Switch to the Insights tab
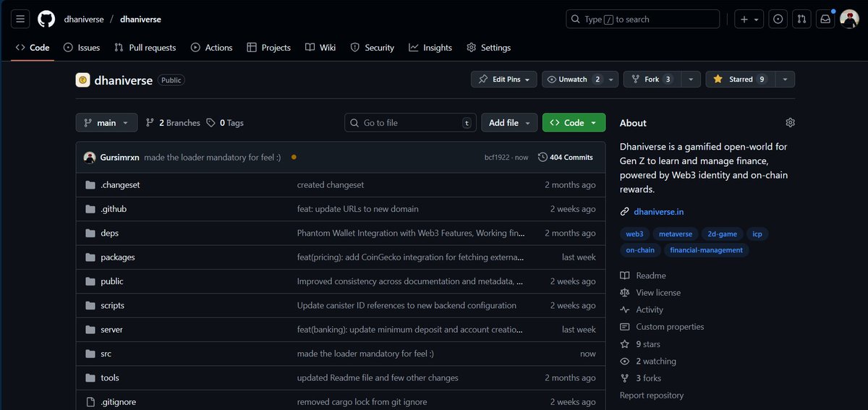868x410 pixels. coord(430,48)
